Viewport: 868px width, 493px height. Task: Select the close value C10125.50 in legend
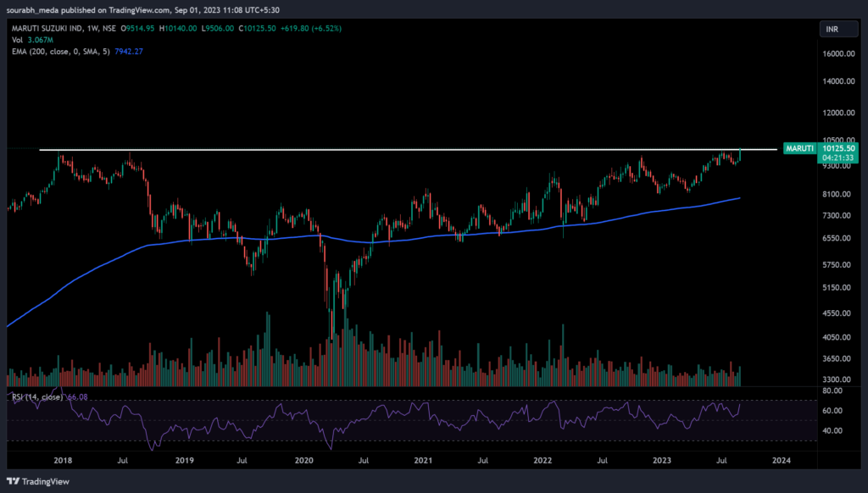click(x=257, y=28)
